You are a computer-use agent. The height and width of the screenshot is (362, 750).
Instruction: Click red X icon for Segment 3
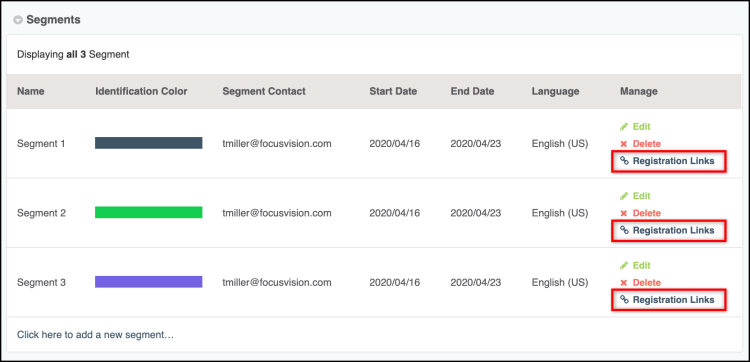(624, 283)
